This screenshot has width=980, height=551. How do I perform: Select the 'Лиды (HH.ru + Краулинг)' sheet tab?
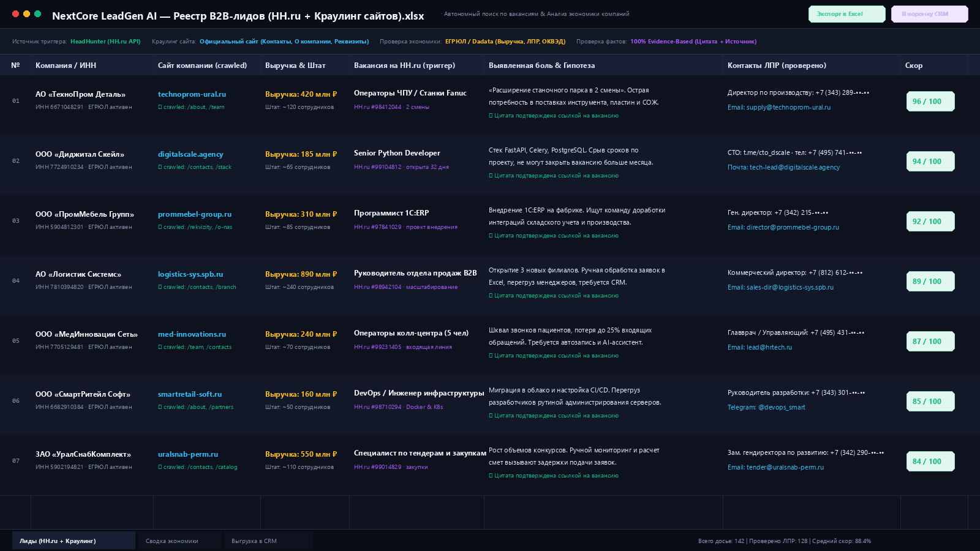(73, 541)
